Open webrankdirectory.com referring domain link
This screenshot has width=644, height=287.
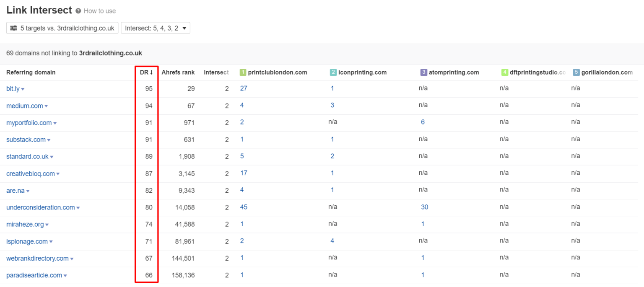tap(37, 259)
